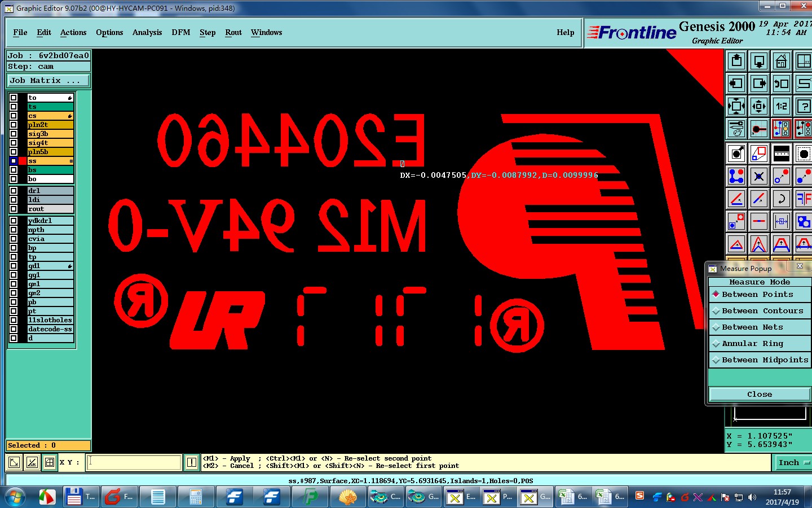Click the pan left arrow icon
Image resolution: width=812 pixels, height=508 pixels.
(x=736, y=84)
